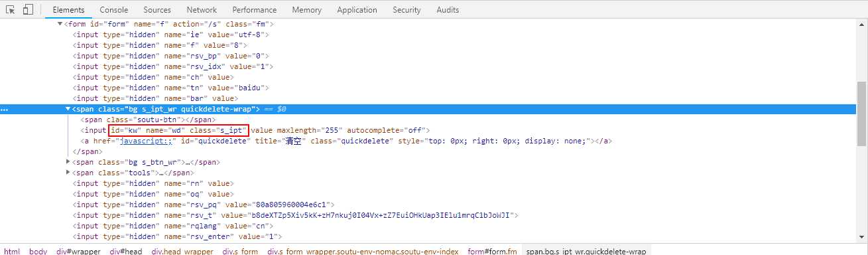The image size is (868, 255).
Task: Click the scrollbar up arrow
Action: click(x=862, y=24)
